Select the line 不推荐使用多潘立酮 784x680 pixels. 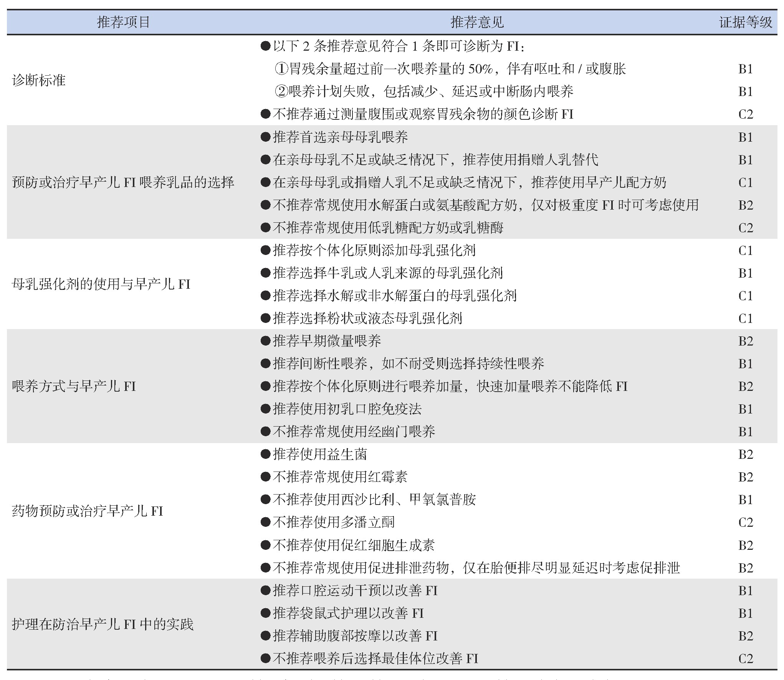coord(327,523)
